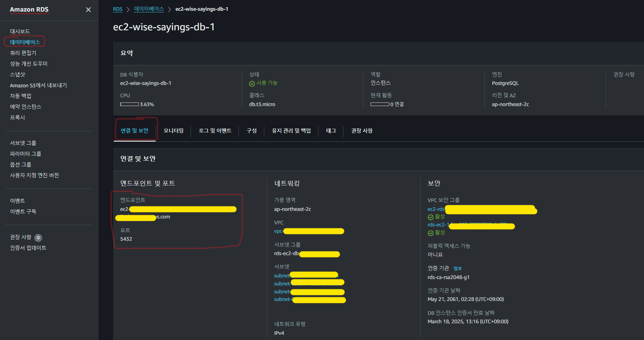Click the CPU 3.63% usage bar
Screen dimensions: 644x340
pos(130,104)
